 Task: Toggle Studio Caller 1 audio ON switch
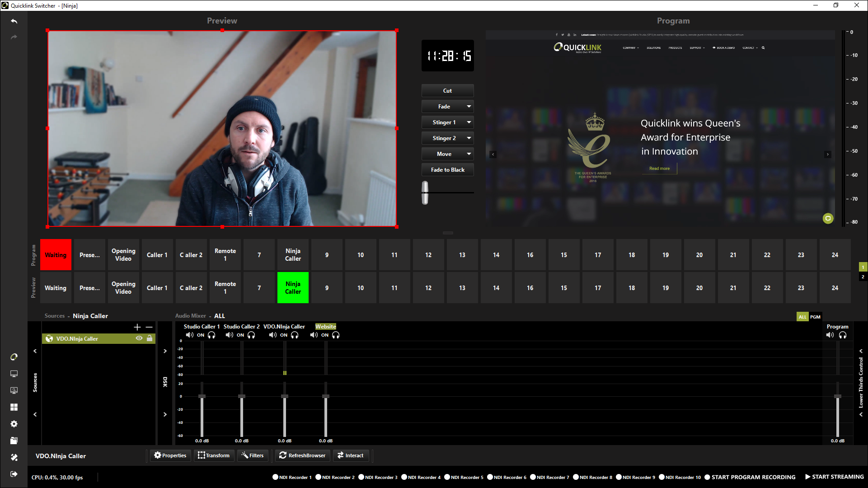coord(200,335)
